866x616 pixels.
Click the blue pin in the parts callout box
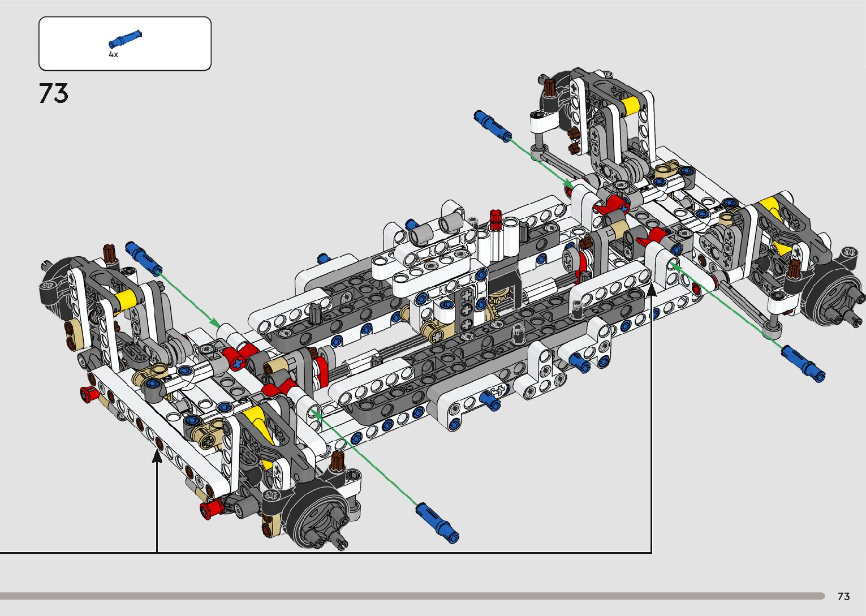(125, 39)
